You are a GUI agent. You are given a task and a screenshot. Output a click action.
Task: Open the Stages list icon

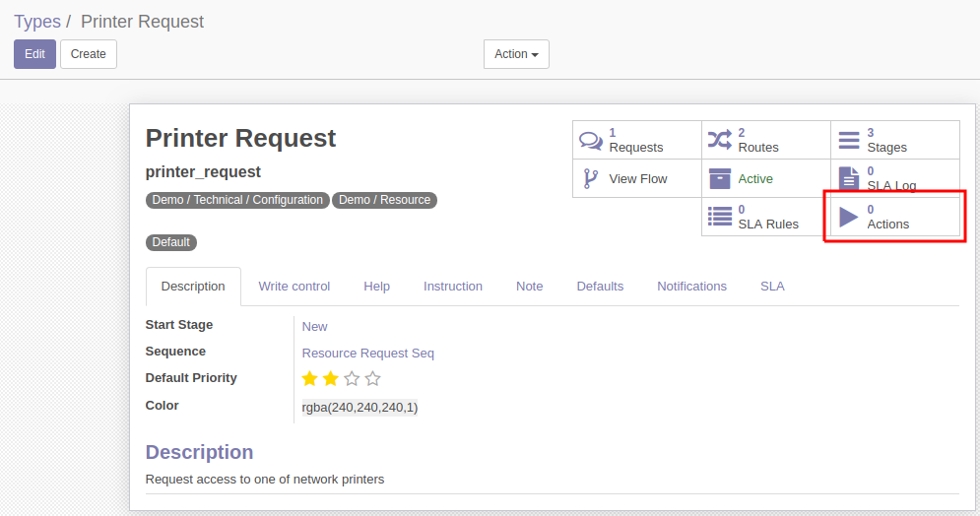(x=849, y=140)
